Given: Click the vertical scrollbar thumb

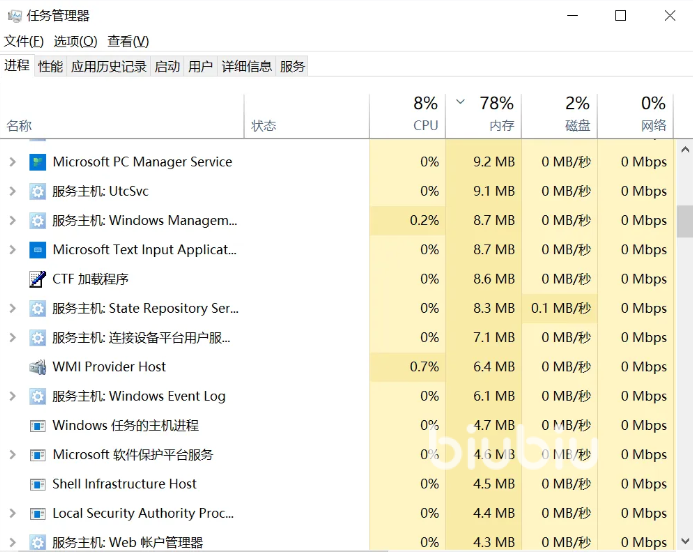Looking at the screenshot, I should tap(684, 222).
